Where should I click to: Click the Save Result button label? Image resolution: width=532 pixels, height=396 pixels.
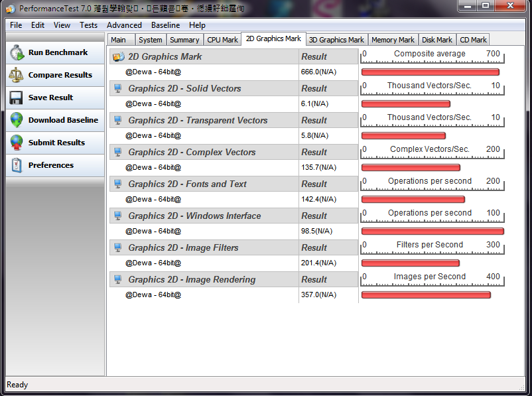[x=50, y=98]
